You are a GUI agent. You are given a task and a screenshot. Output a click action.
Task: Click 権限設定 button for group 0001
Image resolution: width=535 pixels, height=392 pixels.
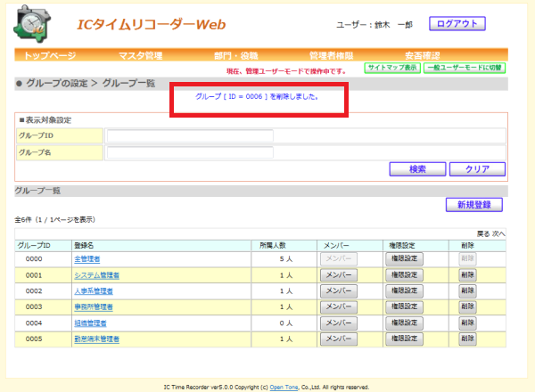[x=404, y=275]
